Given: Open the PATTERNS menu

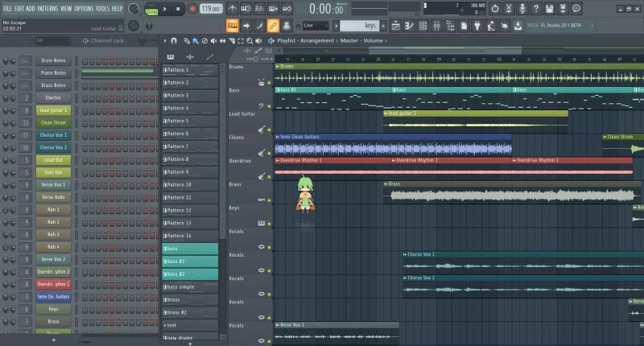Looking at the screenshot, I should 48,8.
